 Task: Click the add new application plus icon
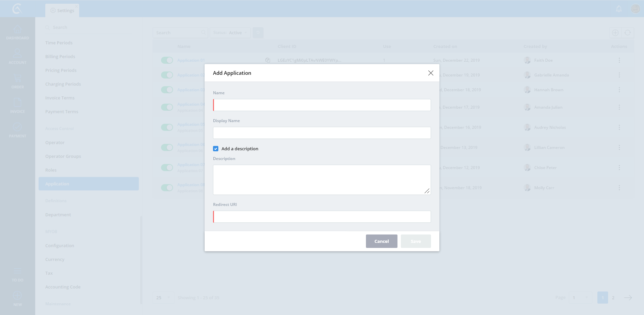click(x=615, y=33)
